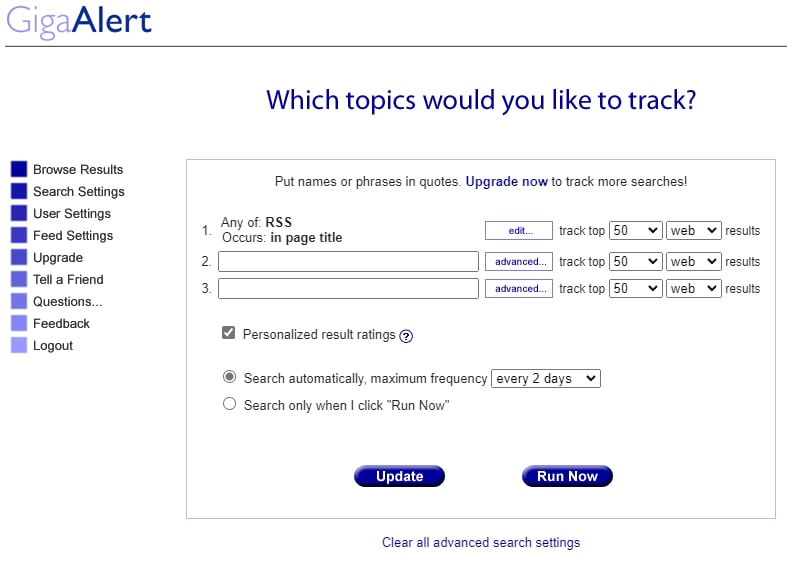This screenshot has width=787, height=561.
Task: Open Tell a Friend menu item
Action: click(x=68, y=279)
